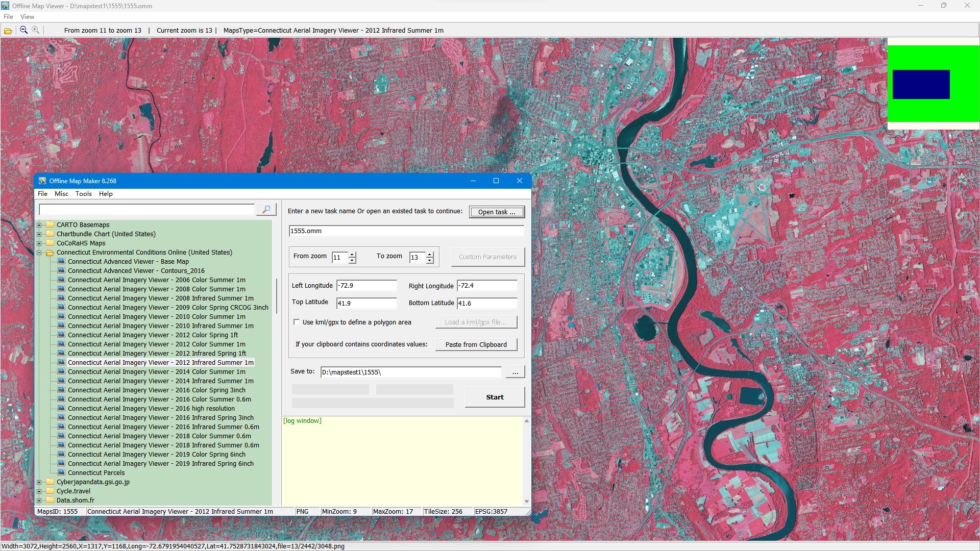Select 'Connecticut Aerial Imagery Viewer - 2016 high resolution'
The image size is (980, 551).
(x=151, y=408)
